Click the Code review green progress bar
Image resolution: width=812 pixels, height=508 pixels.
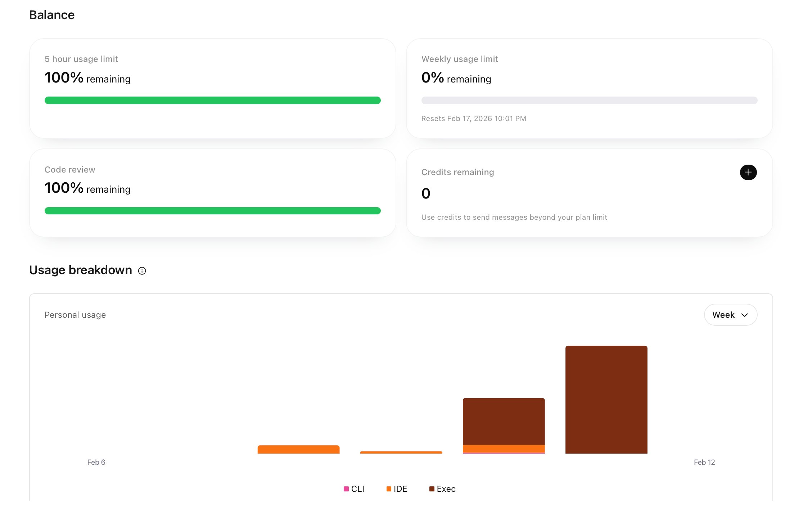(212, 211)
